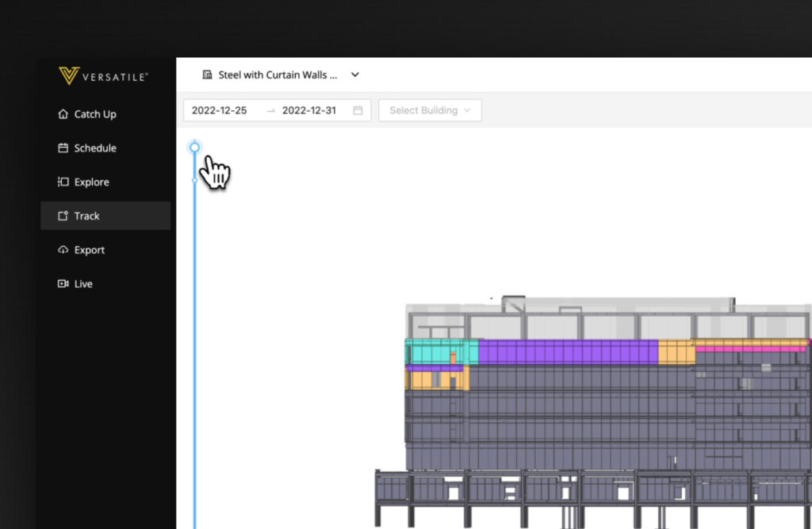This screenshot has width=812, height=529.
Task: Select the purple facade section
Action: 567,352
